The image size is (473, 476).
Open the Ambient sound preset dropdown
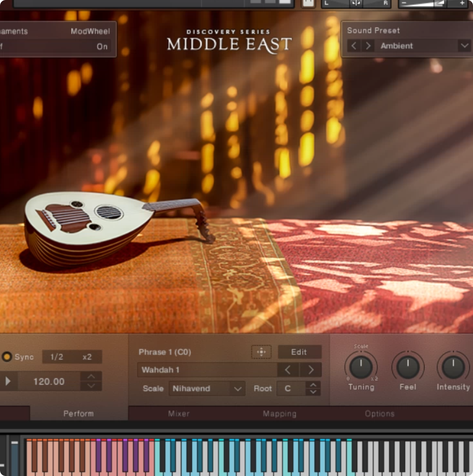(423, 46)
